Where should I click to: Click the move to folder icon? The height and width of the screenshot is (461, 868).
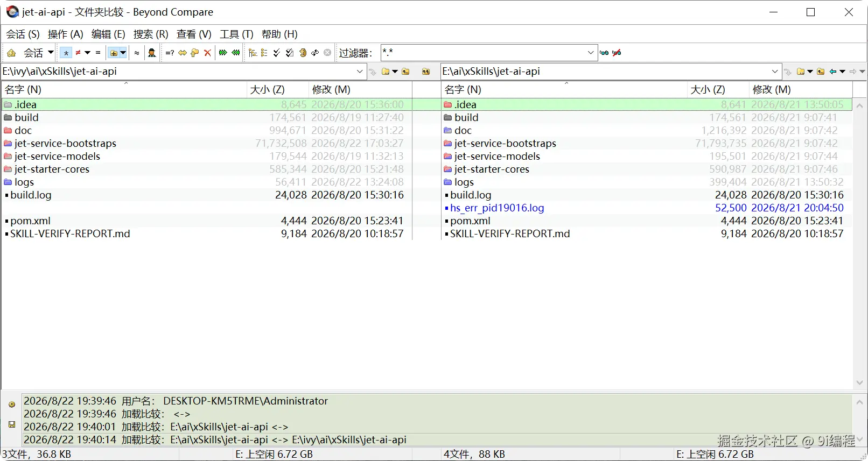click(195, 53)
